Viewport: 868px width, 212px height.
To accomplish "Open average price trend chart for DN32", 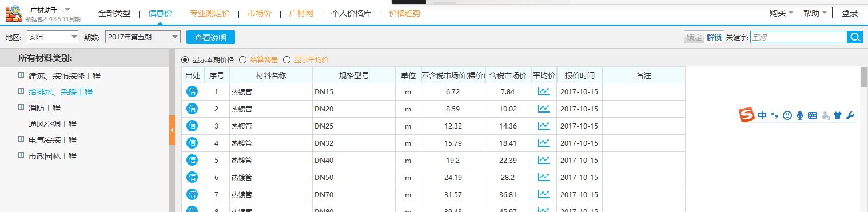I will tap(544, 143).
